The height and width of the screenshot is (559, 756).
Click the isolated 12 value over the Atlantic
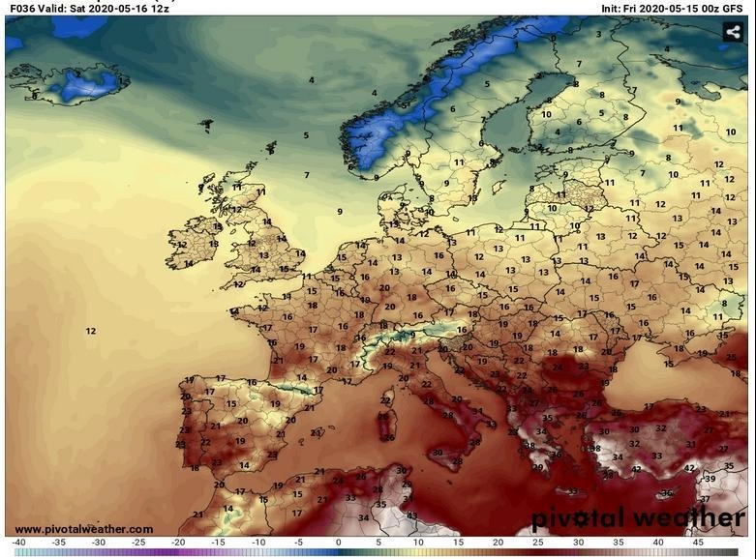(x=90, y=331)
